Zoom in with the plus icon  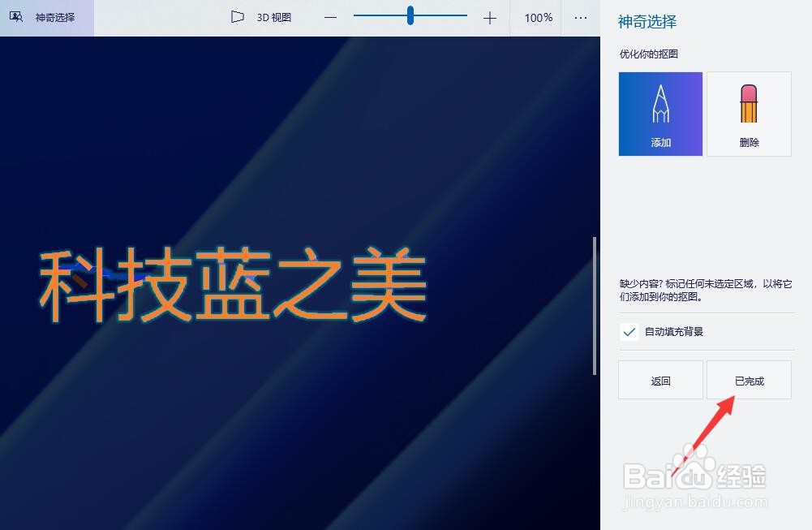point(490,16)
